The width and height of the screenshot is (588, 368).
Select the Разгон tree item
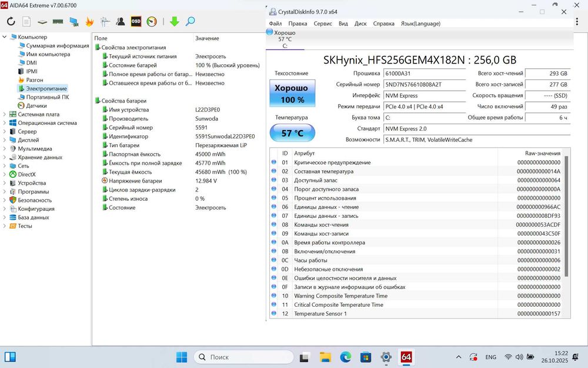pos(35,80)
